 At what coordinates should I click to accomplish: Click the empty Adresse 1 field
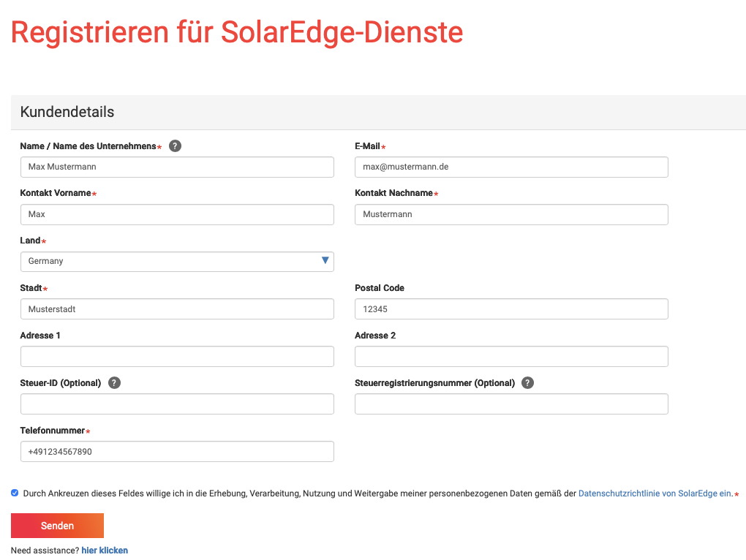click(177, 357)
